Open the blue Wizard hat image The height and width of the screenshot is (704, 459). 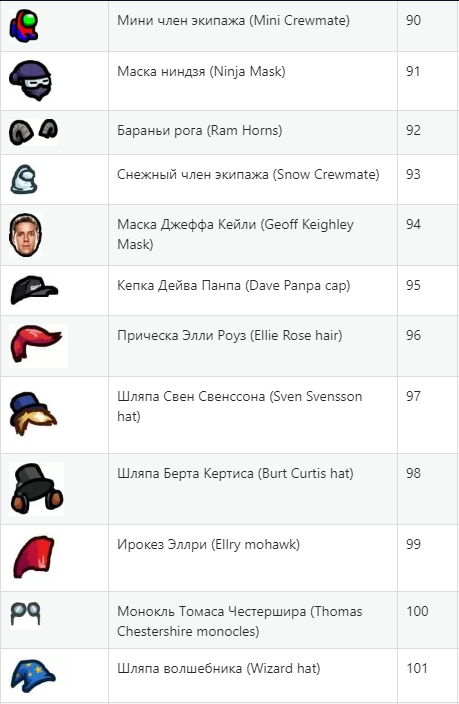tap(33, 677)
